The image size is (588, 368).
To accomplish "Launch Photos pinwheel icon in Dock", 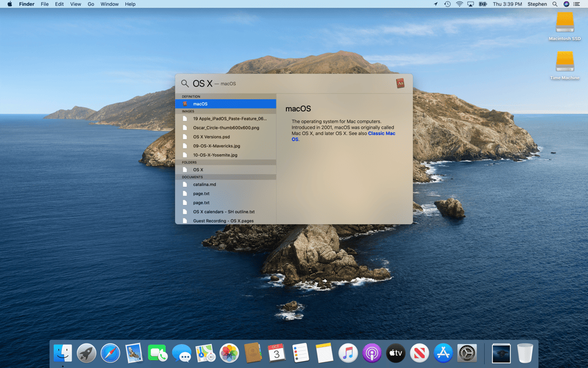I will coord(229,353).
